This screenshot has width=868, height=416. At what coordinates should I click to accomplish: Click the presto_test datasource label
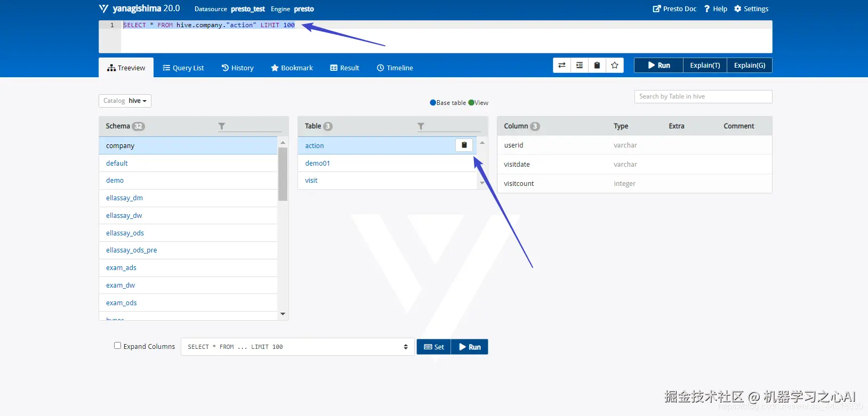247,9
